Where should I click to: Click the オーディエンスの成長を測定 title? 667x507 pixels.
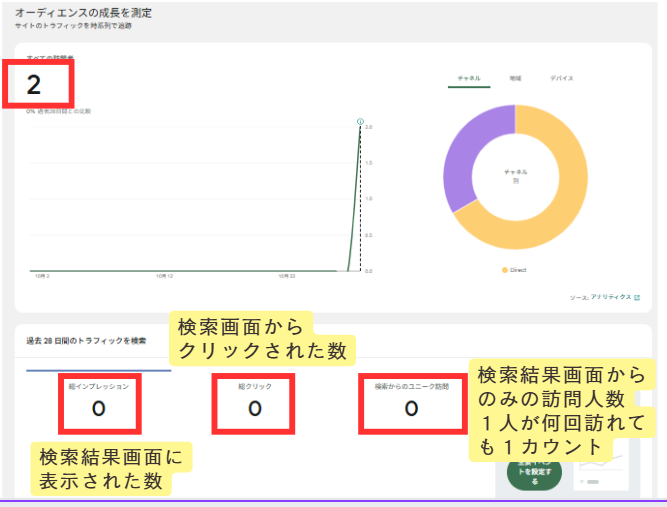pyautogui.click(x=84, y=12)
